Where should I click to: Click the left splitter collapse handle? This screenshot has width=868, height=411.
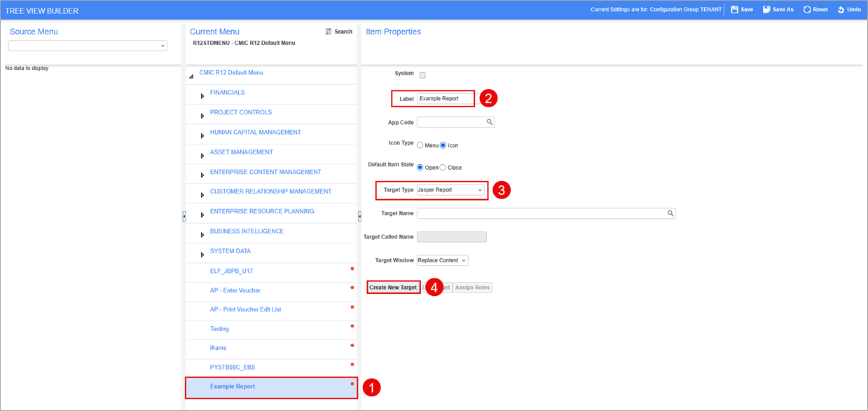tap(184, 216)
